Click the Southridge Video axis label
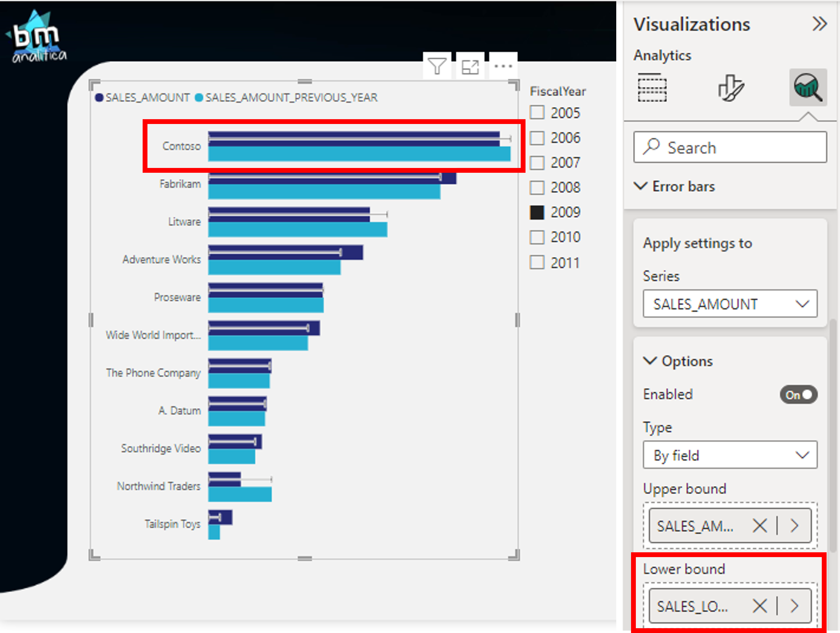Screen dimensions: 840x633 [161, 448]
